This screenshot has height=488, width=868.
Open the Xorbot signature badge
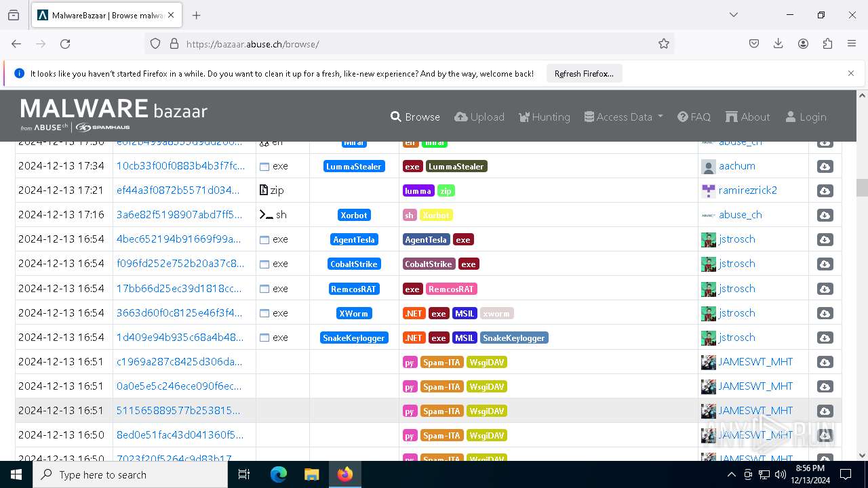354,215
